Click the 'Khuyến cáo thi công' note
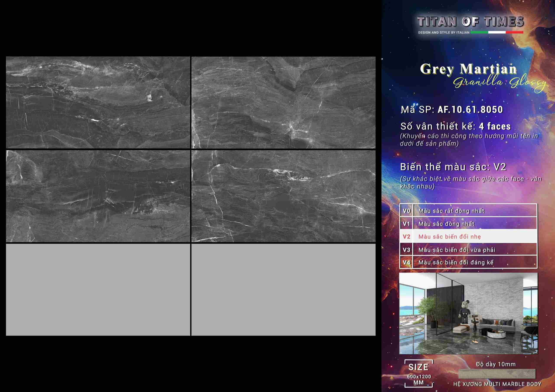Image resolution: width=555 pixels, height=392 pixels. 469,140
